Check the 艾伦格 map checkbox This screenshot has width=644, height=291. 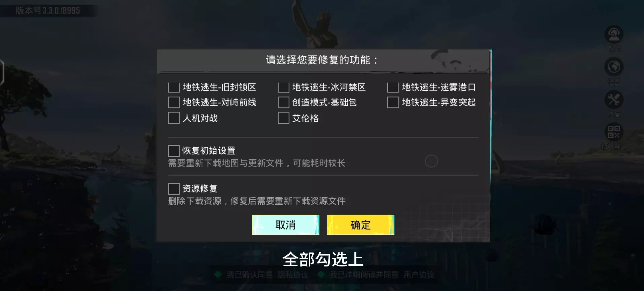[283, 118]
